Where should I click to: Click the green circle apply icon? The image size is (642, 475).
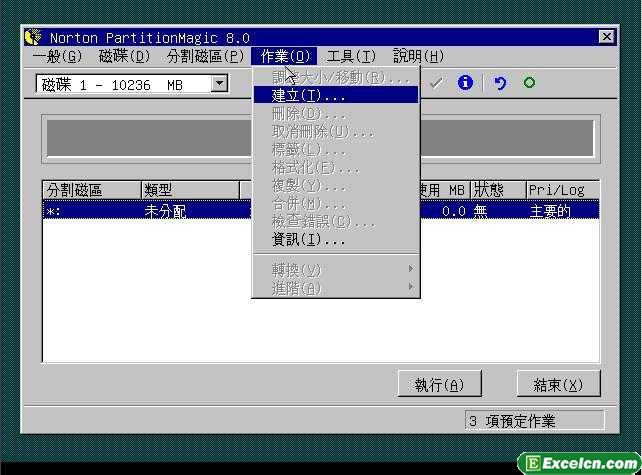point(529,84)
